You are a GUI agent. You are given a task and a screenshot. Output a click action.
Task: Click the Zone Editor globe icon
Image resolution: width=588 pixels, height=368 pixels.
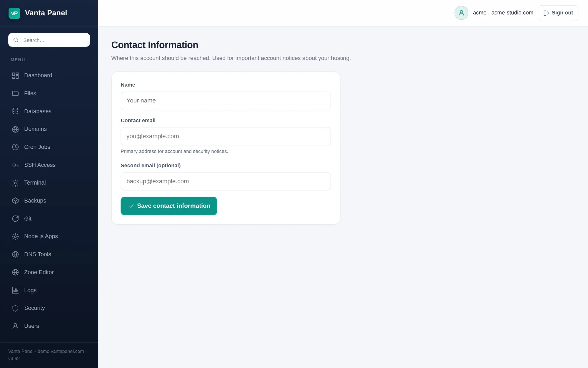(x=15, y=272)
